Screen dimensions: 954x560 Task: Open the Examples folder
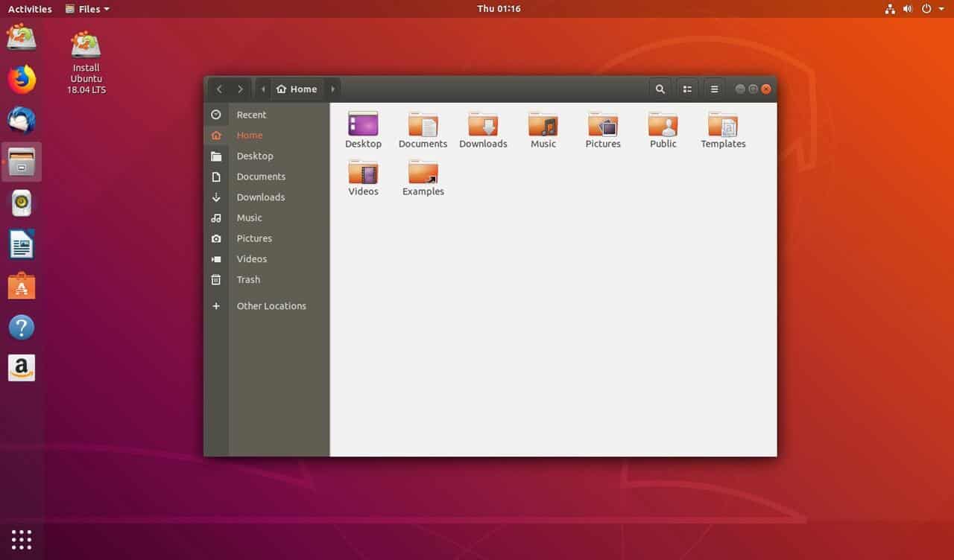tap(423, 177)
